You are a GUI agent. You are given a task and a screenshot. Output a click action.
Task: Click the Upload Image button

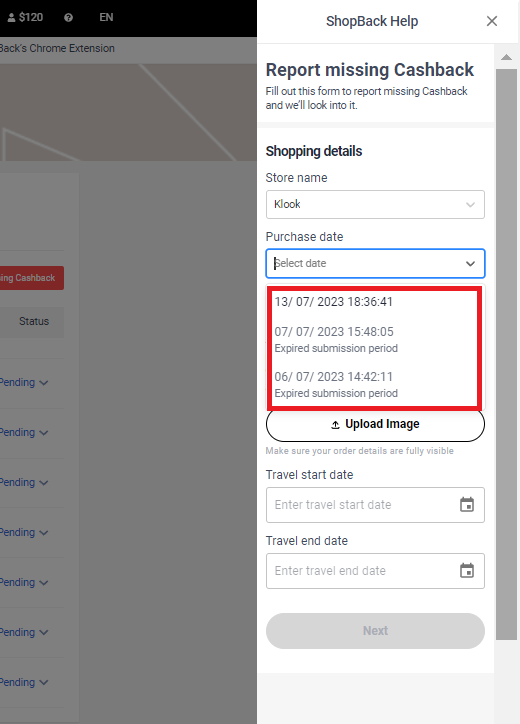point(375,424)
